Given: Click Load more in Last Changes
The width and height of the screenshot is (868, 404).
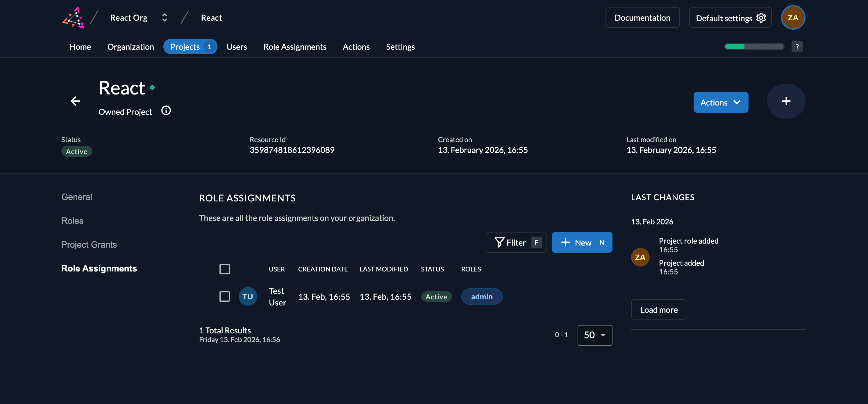Looking at the screenshot, I should point(658,310).
